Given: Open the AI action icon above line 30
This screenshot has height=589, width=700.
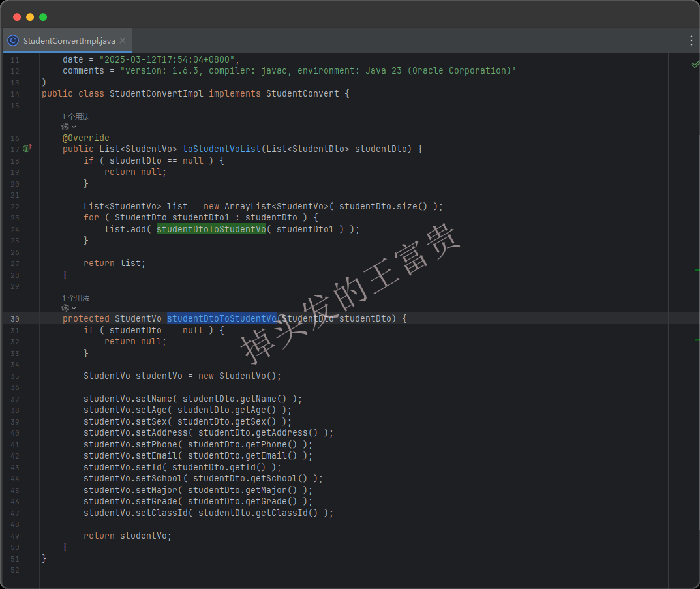Looking at the screenshot, I should [x=65, y=309].
